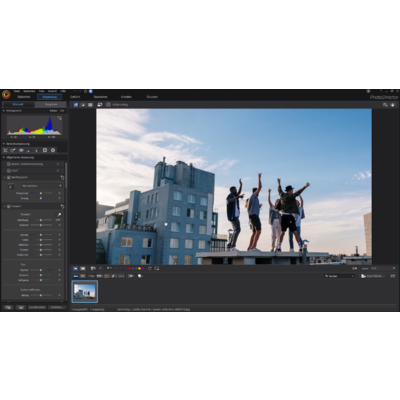
Task: Select the adjustment brush tool
Action: pos(29,150)
